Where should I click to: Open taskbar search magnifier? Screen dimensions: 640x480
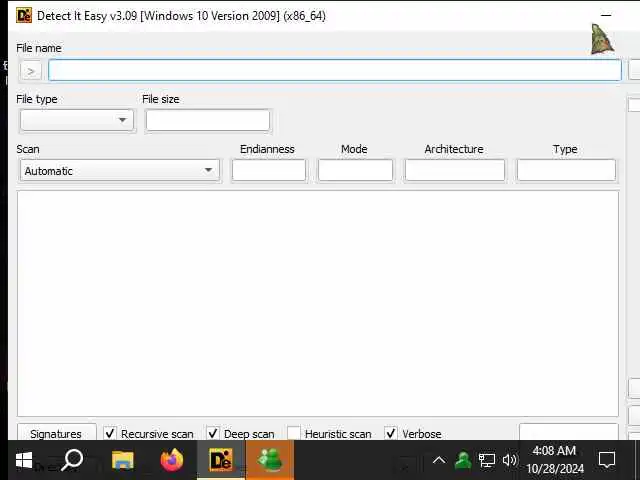tap(73, 460)
